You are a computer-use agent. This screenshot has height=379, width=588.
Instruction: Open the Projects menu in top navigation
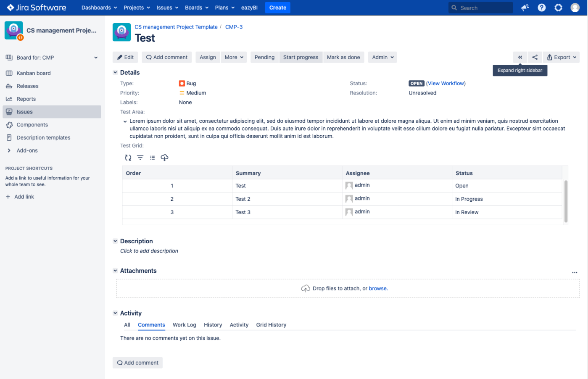pyautogui.click(x=137, y=8)
